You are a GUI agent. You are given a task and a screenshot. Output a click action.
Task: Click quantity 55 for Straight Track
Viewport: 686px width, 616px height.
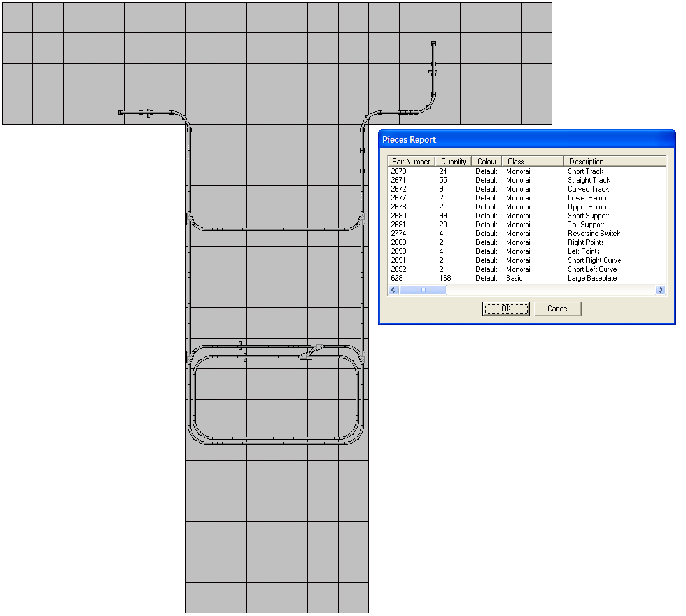click(443, 180)
